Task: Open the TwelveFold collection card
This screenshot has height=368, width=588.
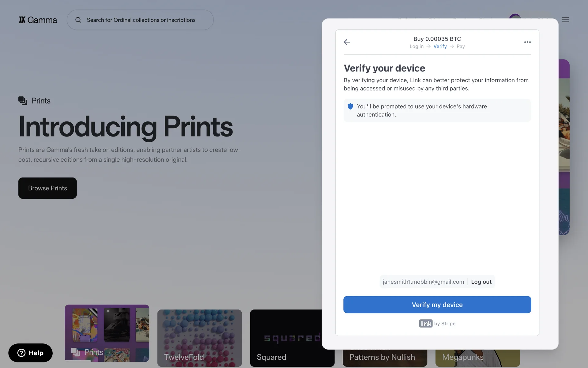Action: 199,338
